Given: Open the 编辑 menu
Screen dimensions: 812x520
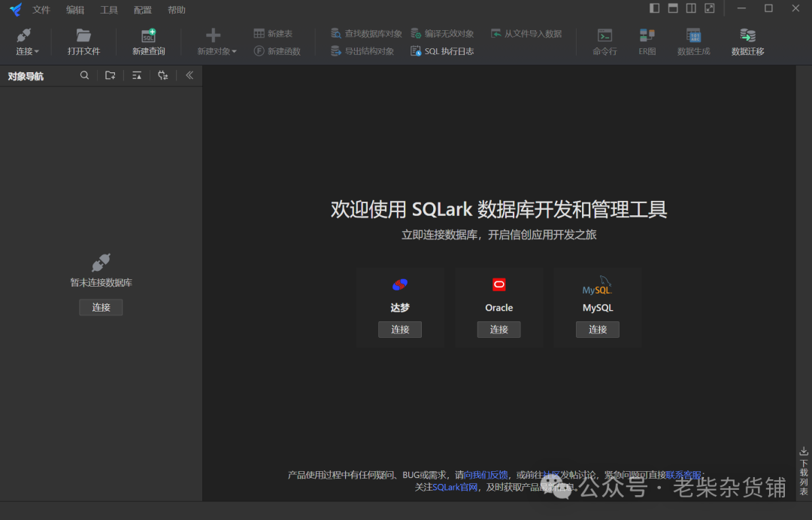Looking at the screenshot, I should (x=75, y=10).
